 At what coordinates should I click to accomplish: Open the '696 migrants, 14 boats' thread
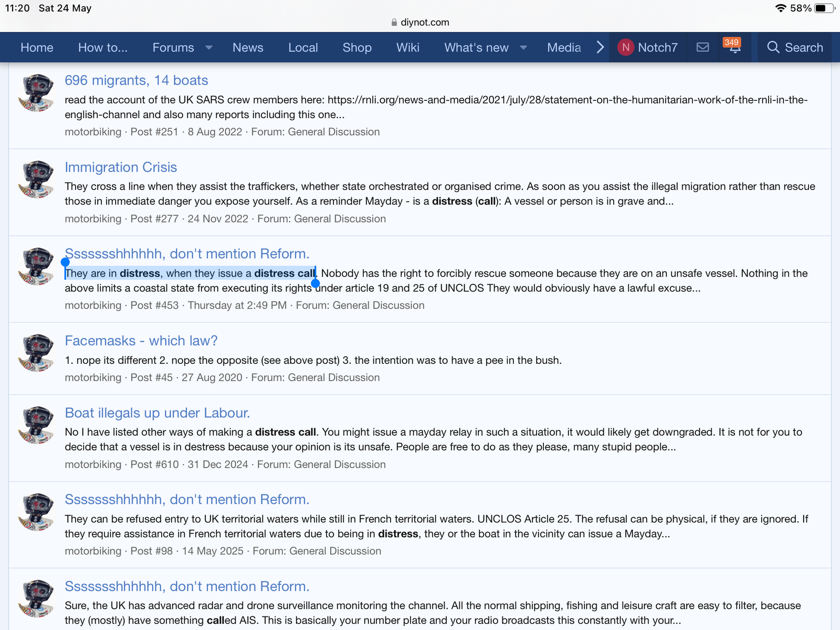point(136,80)
